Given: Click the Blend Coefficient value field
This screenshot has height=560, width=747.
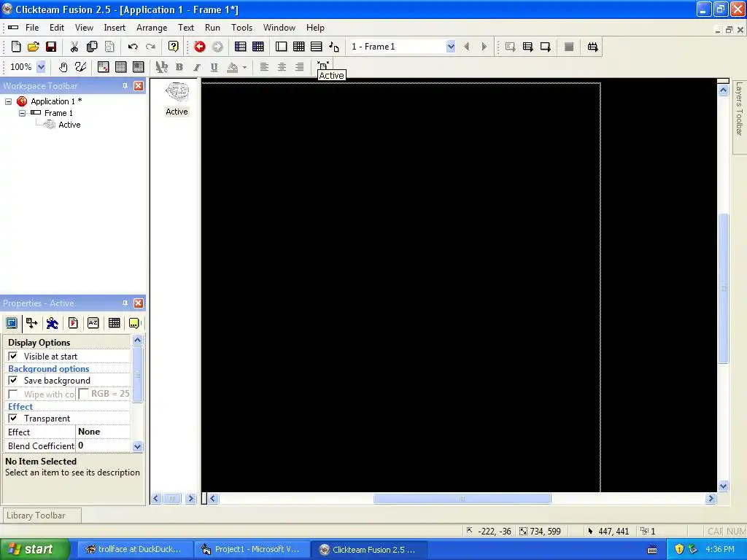Looking at the screenshot, I should click(103, 446).
